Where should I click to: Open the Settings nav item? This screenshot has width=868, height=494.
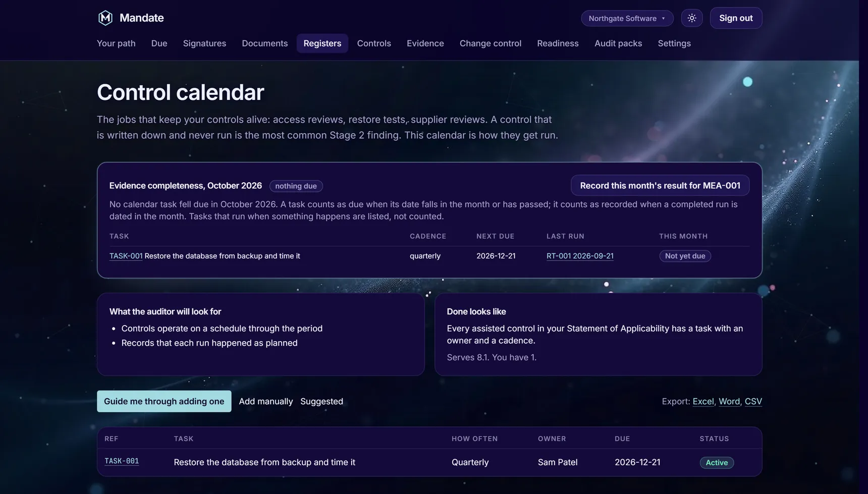(674, 43)
